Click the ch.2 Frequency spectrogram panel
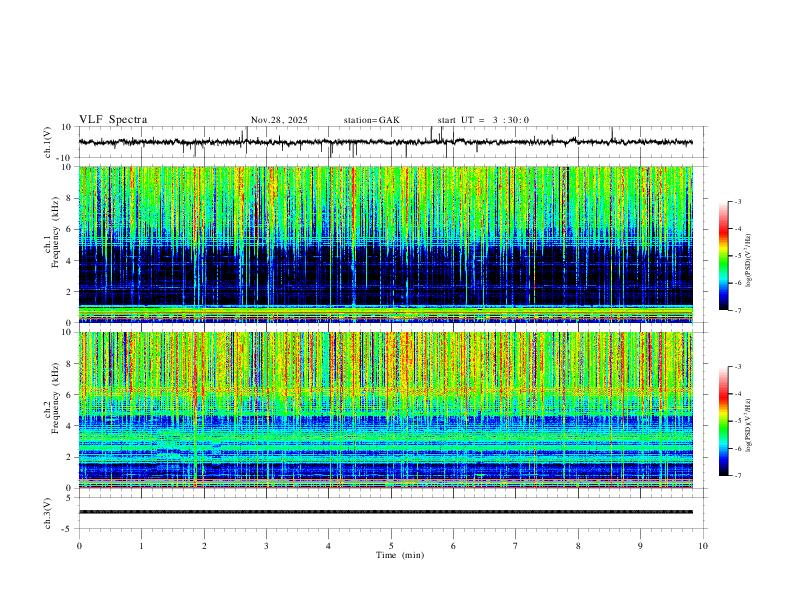This screenshot has height=612, width=792. (386, 410)
